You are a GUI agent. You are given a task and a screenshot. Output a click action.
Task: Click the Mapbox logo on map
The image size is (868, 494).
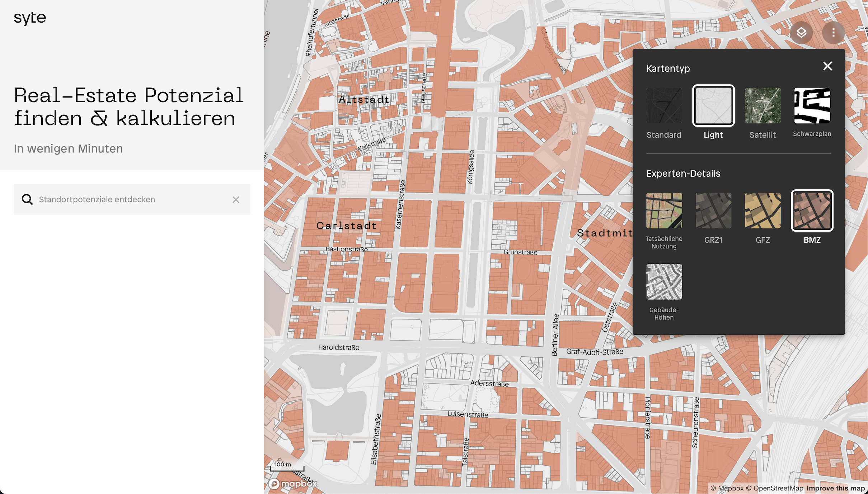(x=293, y=484)
